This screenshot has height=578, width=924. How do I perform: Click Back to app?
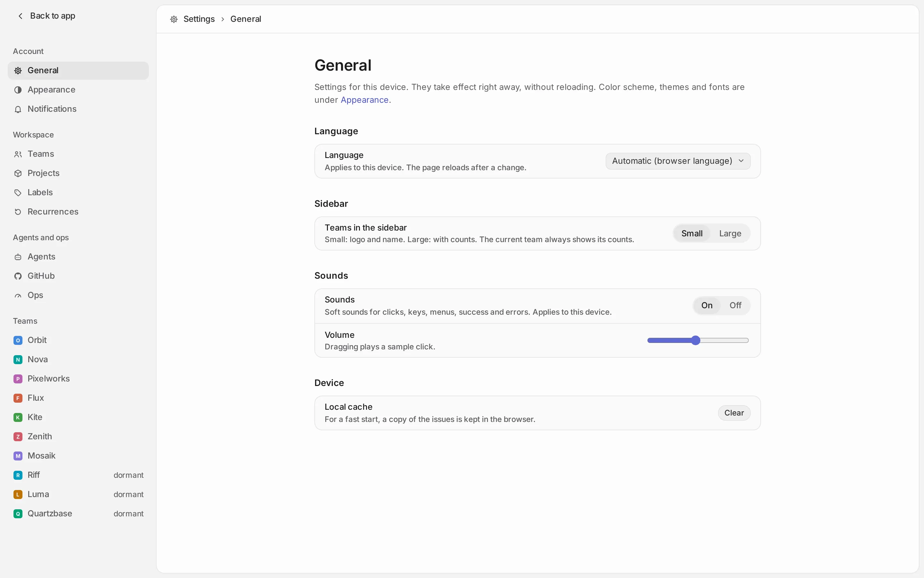coord(47,16)
